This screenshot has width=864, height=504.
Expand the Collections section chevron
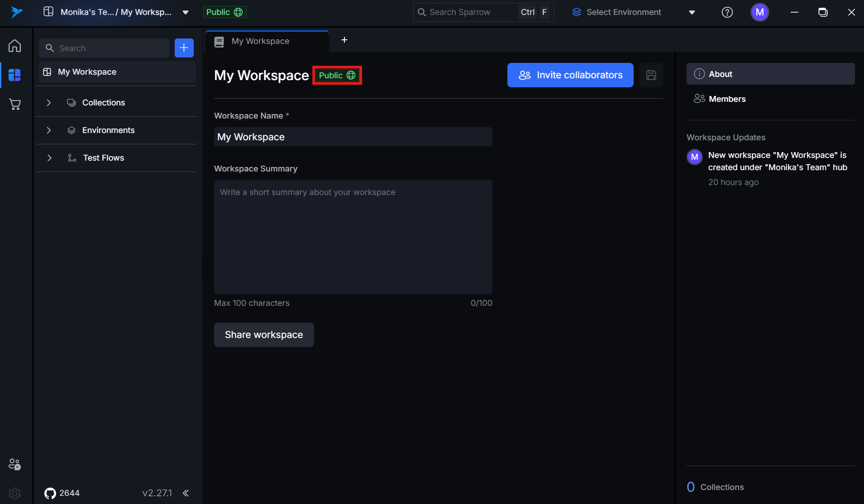pos(49,103)
